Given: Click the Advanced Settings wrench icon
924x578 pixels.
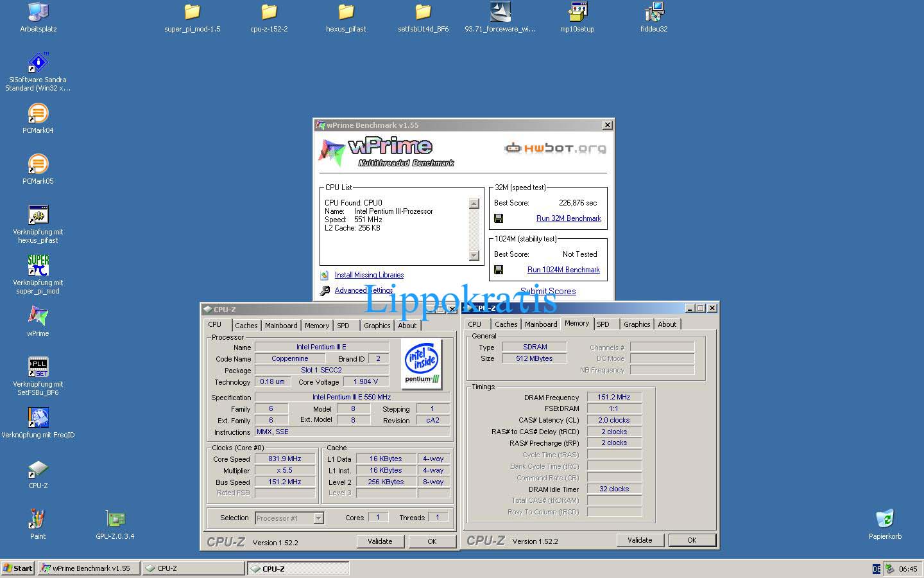Looking at the screenshot, I should point(325,290).
